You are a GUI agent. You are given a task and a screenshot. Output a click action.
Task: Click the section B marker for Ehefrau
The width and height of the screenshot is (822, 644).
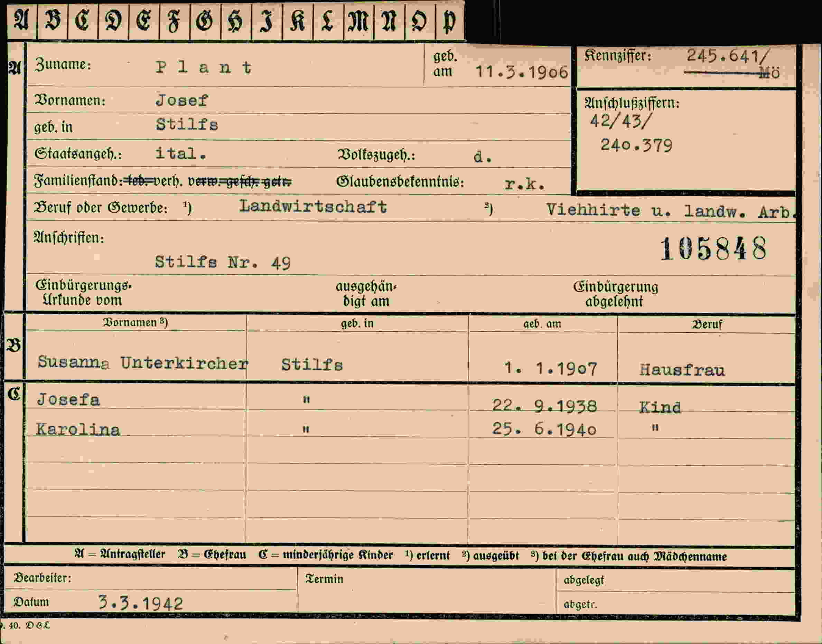[13, 345]
